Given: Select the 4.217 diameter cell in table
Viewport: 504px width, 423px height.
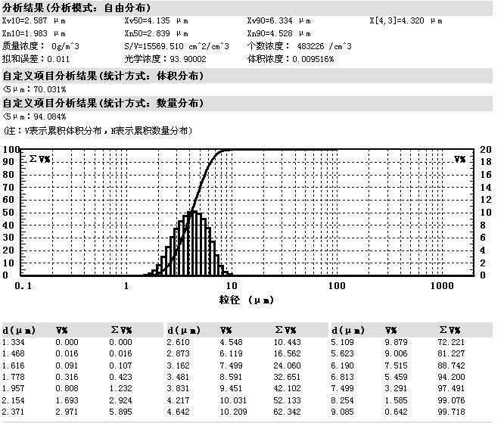Looking at the screenshot, I should 179,400.
